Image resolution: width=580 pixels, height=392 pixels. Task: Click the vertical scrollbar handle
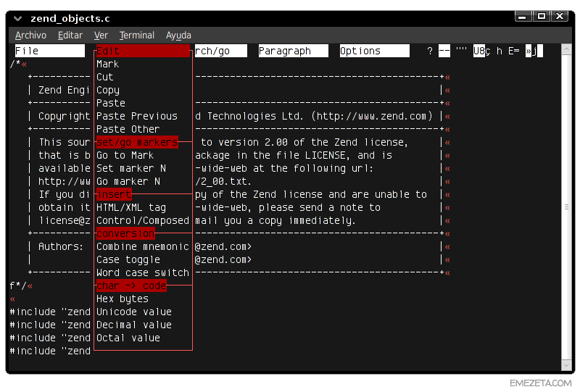tap(566, 207)
